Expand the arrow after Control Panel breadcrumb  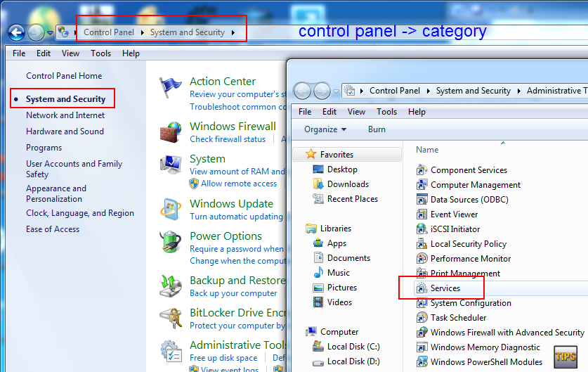143,32
